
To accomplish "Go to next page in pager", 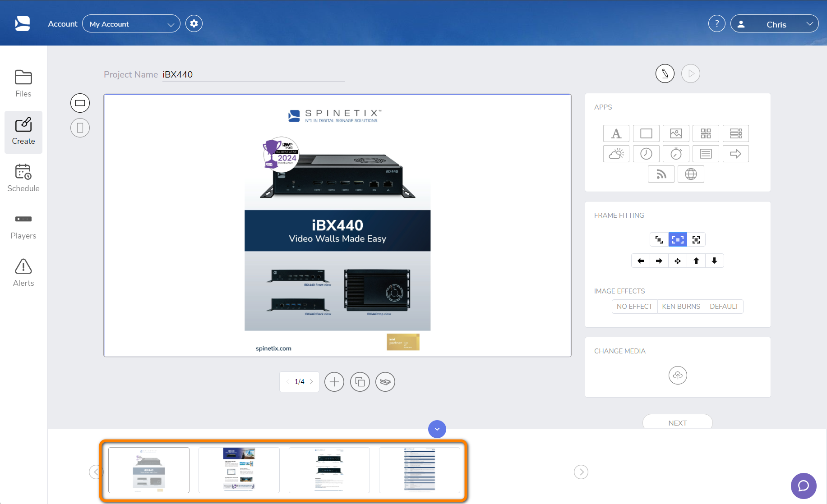I will tap(311, 381).
